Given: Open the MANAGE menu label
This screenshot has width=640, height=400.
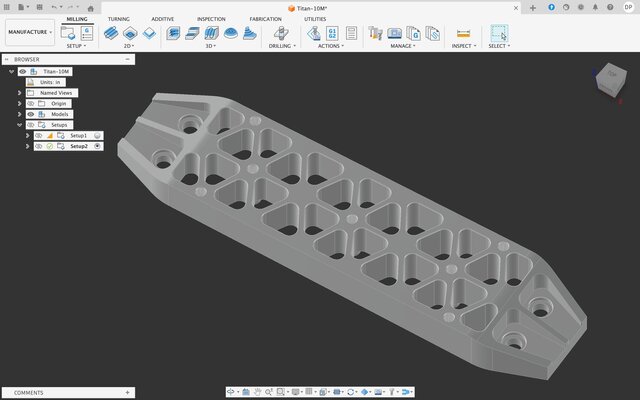Looking at the screenshot, I should coord(403,46).
